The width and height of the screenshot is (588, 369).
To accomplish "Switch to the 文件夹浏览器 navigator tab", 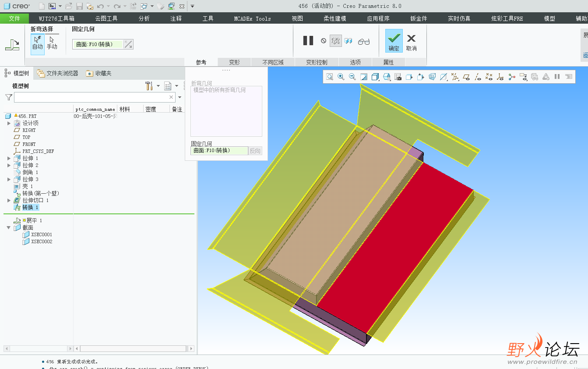I will tap(57, 73).
